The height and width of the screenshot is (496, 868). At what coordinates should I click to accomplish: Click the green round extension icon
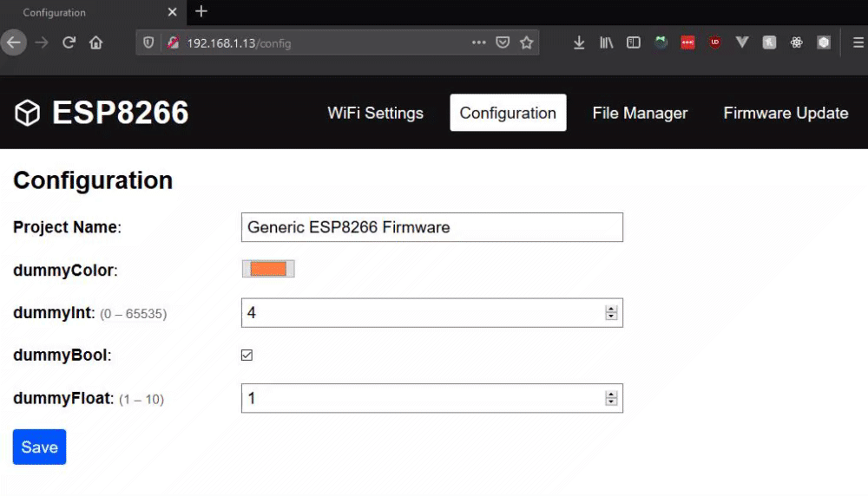point(661,42)
